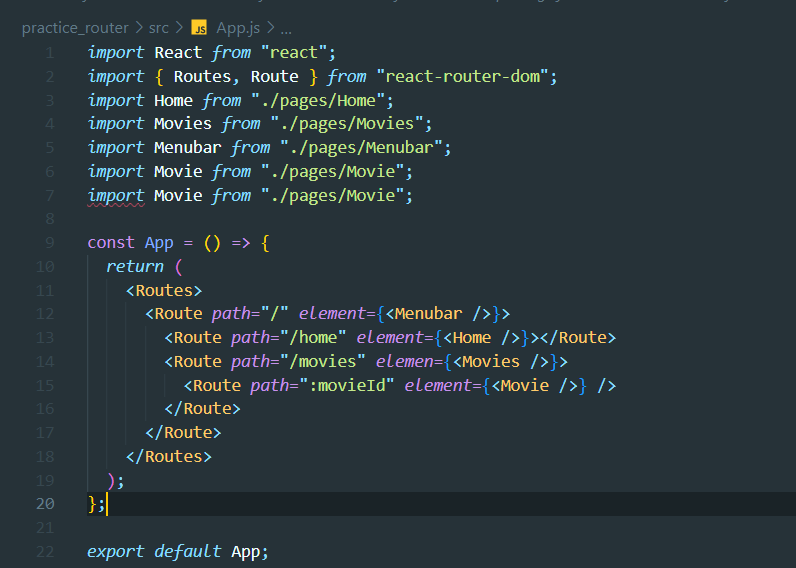This screenshot has width=796, height=568.
Task: Click the breadcrumb ellipsis after App.js
Action: pos(286,29)
